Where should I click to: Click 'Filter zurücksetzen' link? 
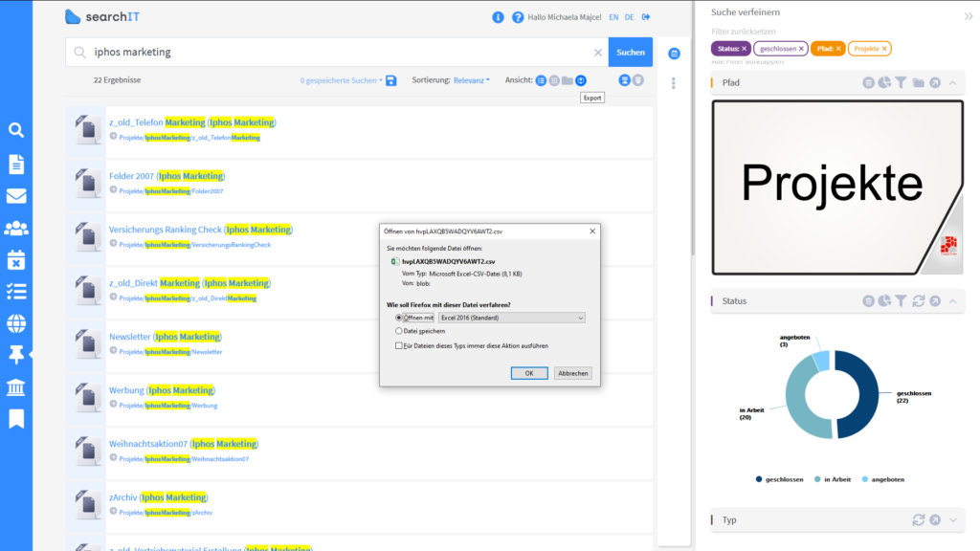[743, 32]
